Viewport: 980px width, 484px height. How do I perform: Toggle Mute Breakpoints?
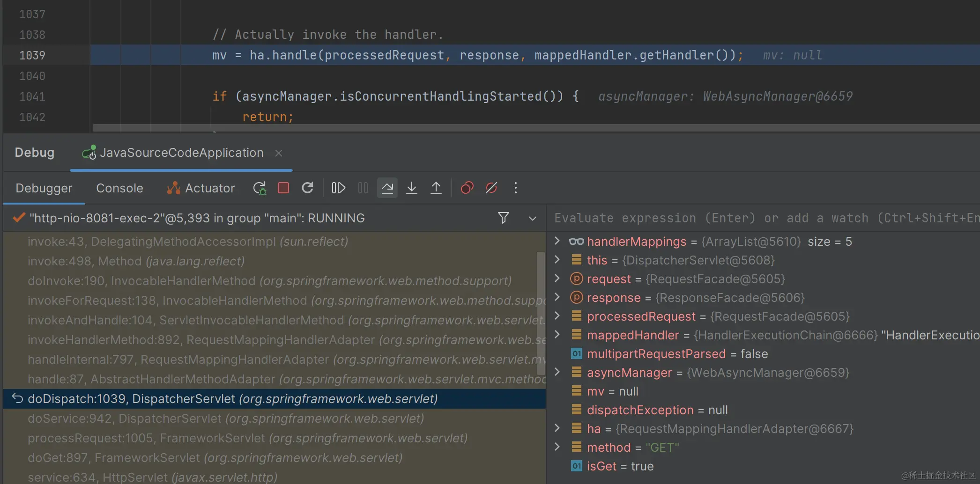(x=491, y=188)
